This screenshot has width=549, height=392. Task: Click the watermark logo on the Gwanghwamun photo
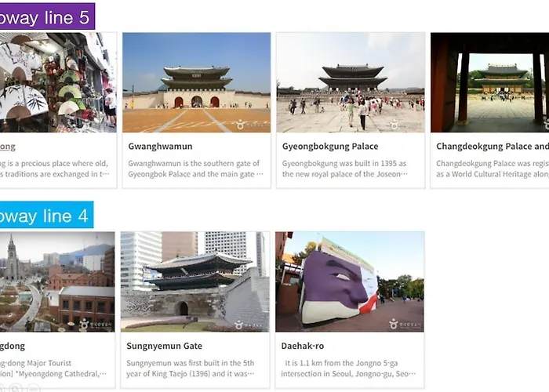[252, 124]
